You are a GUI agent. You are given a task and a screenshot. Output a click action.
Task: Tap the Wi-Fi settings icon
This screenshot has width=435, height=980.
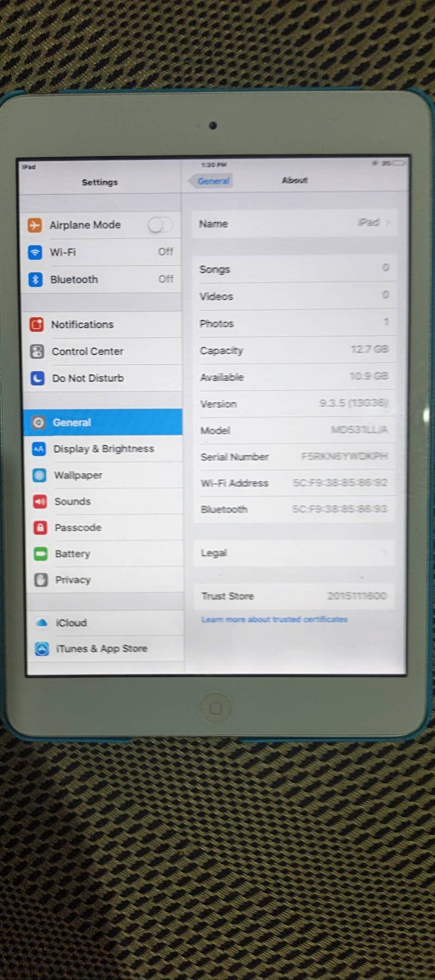(x=35, y=252)
